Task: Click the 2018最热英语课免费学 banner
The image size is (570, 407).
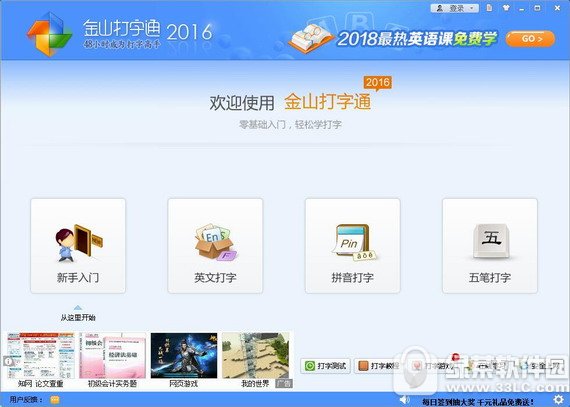Action: pos(417,38)
